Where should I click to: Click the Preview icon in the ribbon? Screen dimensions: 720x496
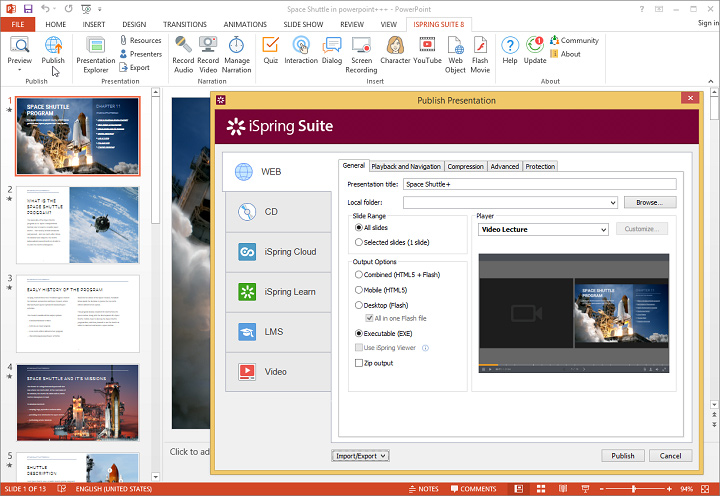tap(20, 46)
